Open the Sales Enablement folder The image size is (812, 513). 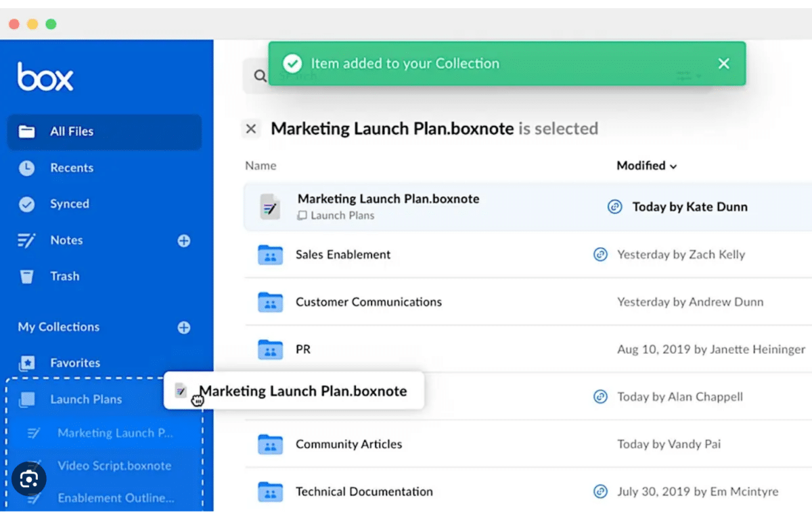pos(343,254)
